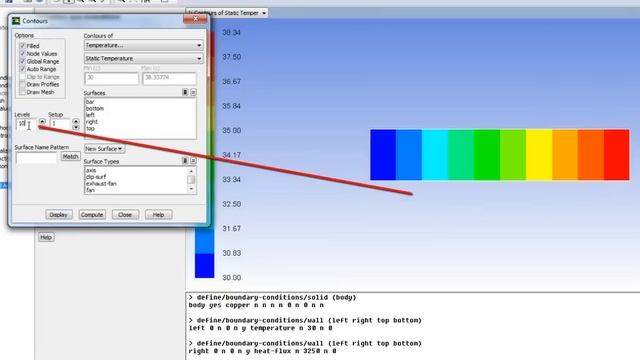
Task: Select all entries in Surface Types list
Action: tap(185, 161)
